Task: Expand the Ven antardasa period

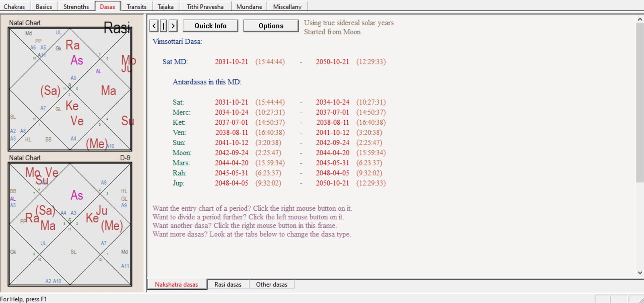Action: click(179, 133)
